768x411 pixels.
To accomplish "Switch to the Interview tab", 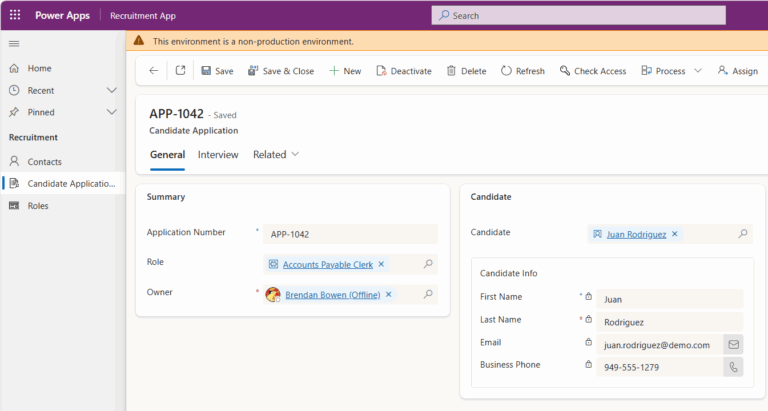I will click(x=218, y=155).
